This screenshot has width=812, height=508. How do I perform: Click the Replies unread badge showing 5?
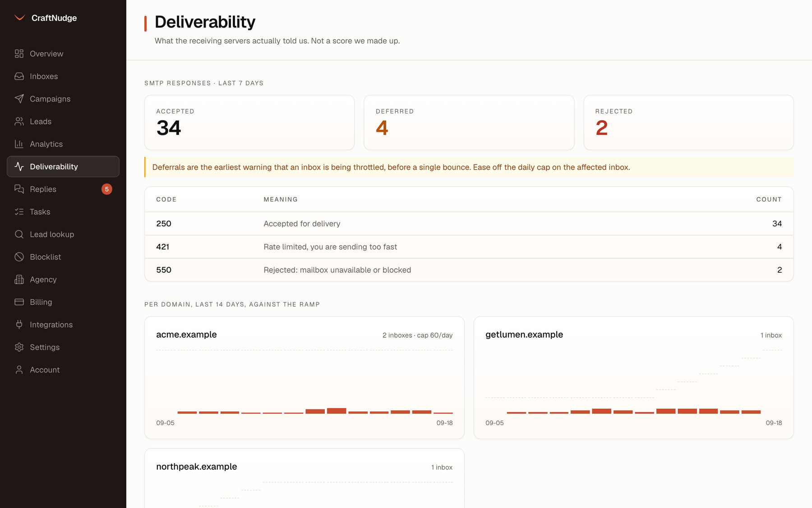pyautogui.click(x=107, y=189)
